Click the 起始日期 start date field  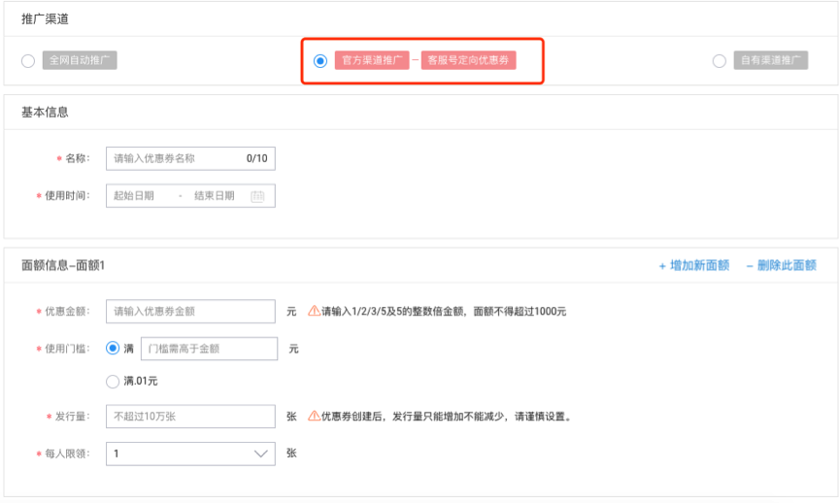[x=134, y=196]
